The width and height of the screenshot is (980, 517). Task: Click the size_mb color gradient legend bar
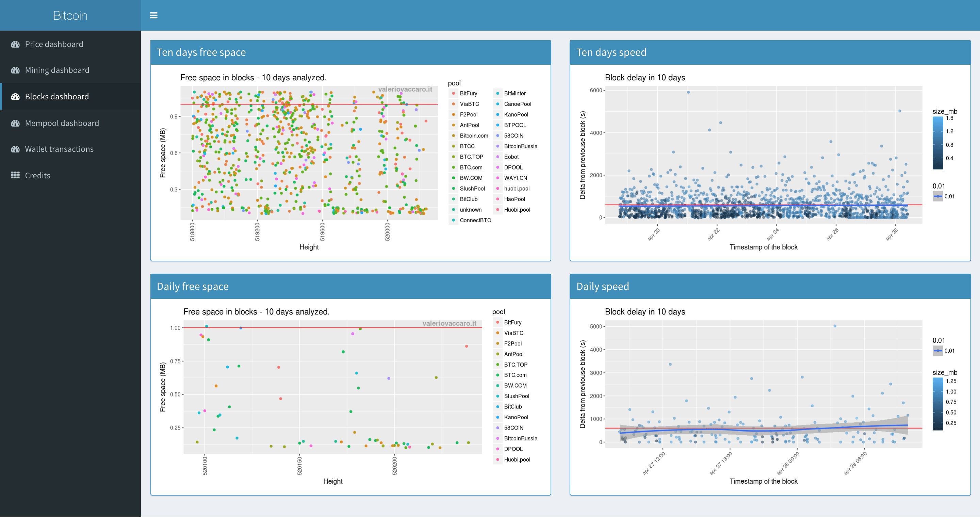point(938,143)
